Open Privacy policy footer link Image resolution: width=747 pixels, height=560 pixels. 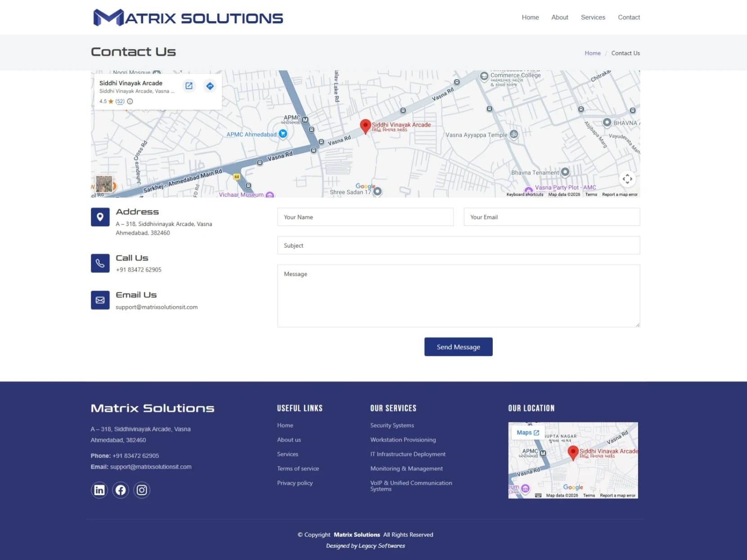click(295, 483)
